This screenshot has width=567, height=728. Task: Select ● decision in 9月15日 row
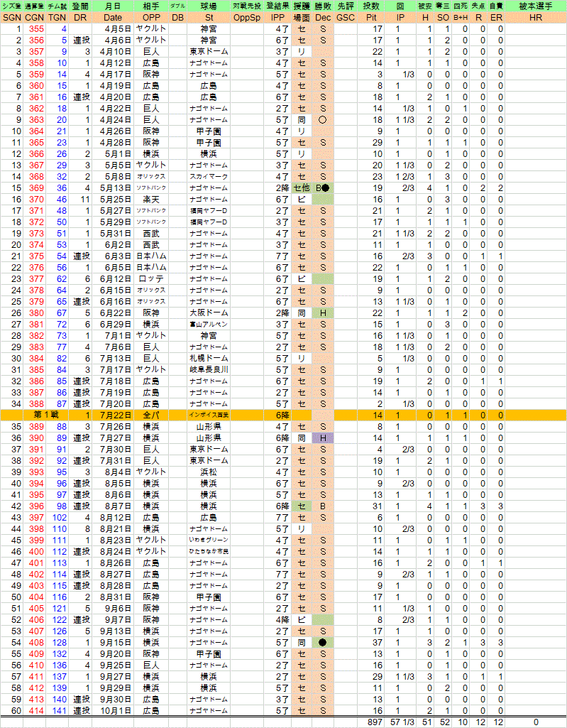tap(323, 643)
